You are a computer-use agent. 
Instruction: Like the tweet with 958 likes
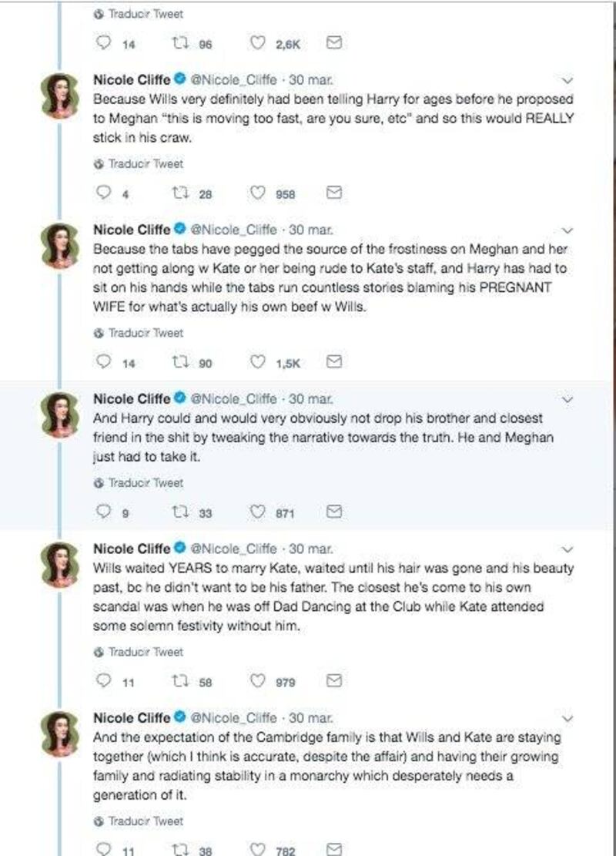257,193
